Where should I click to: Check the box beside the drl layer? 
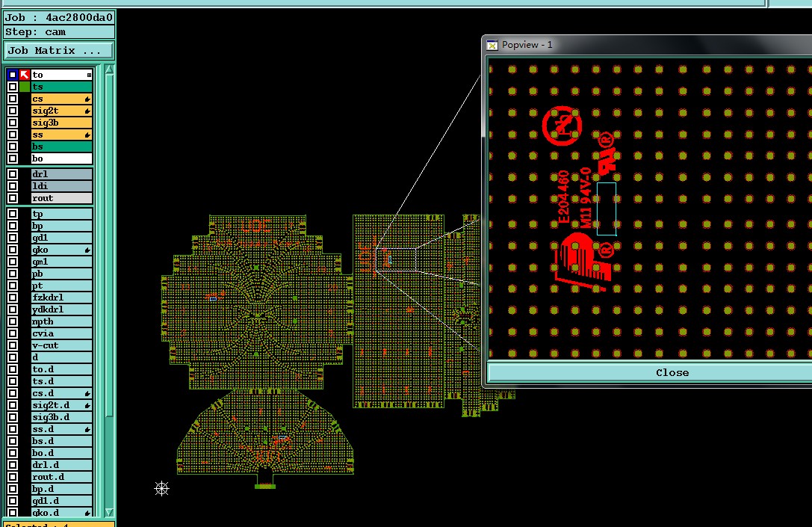pyautogui.click(x=13, y=174)
